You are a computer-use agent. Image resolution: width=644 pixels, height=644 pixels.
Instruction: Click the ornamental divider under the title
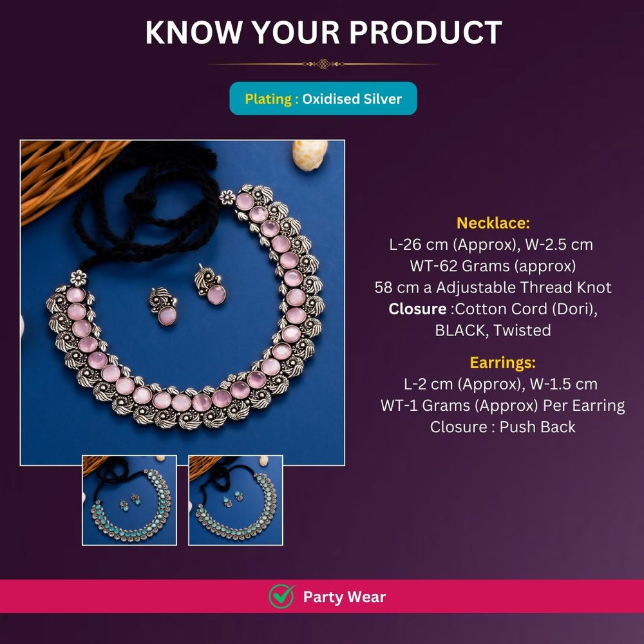[323, 64]
